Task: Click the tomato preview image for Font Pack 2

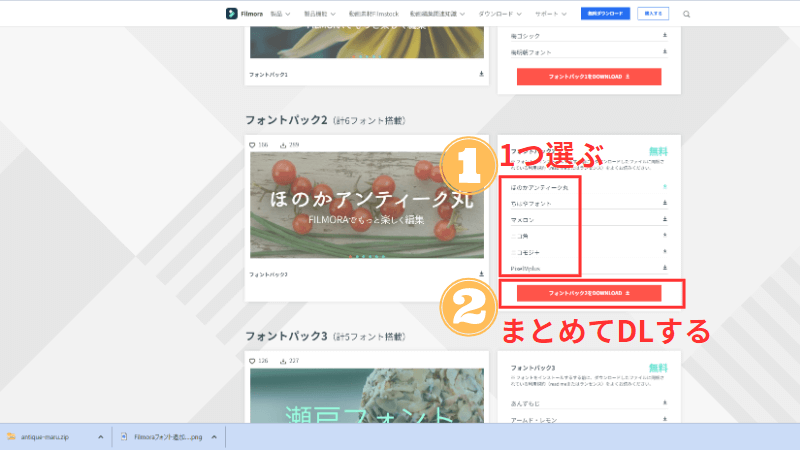Action: [x=367, y=205]
